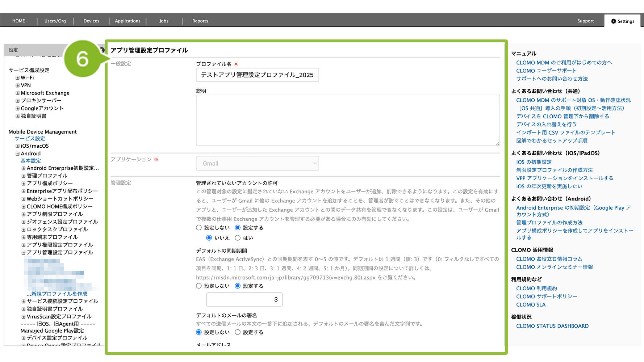This screenshot has height=362, width=644.
Task: Open the Gmail application dropdown
Action: 257,164
